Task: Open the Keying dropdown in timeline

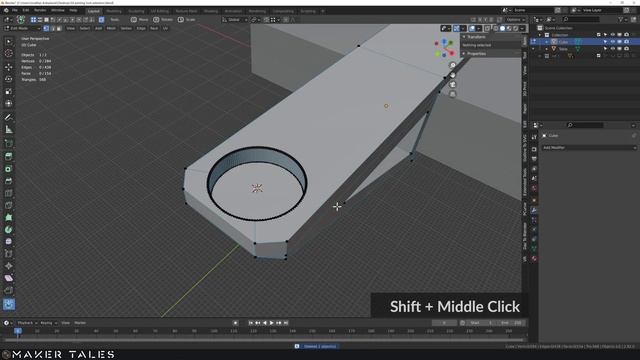Action: click(49, 323)
